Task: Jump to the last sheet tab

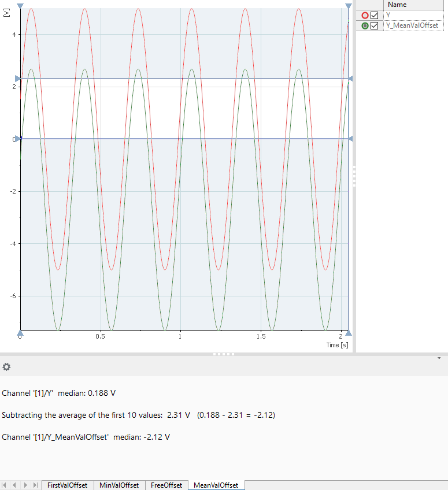Action: [35, 485]
